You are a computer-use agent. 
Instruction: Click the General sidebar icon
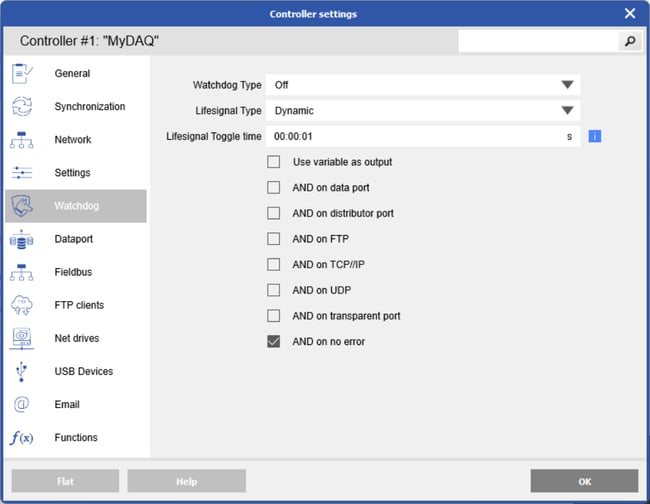click(22, 74)
